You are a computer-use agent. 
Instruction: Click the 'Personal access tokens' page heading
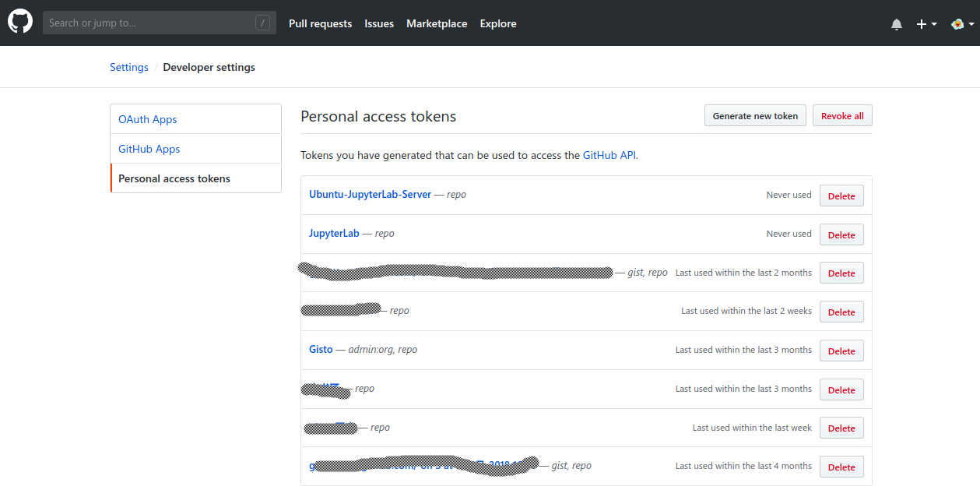point(378,116)
